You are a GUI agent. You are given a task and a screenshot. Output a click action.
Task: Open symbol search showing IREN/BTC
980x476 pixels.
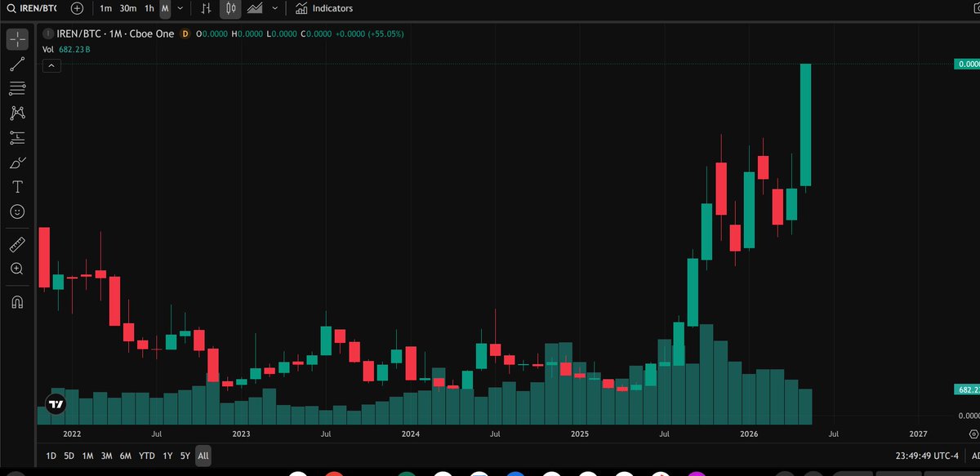33,8
